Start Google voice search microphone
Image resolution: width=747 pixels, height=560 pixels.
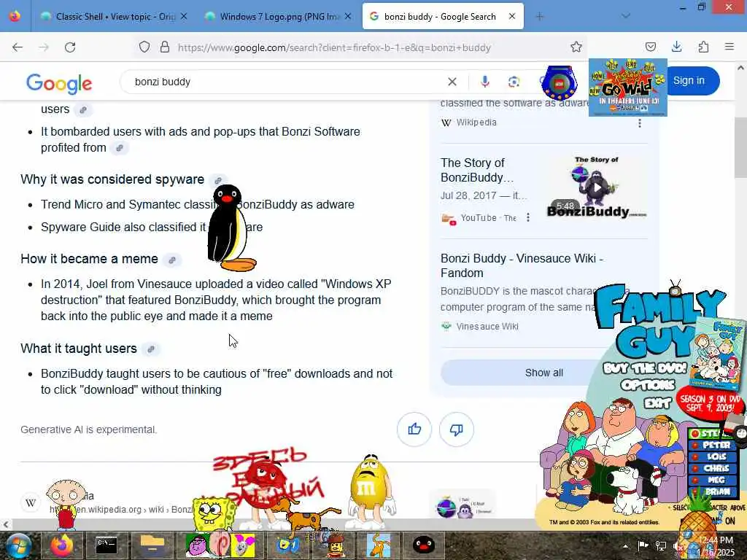(x=485, y=82)
